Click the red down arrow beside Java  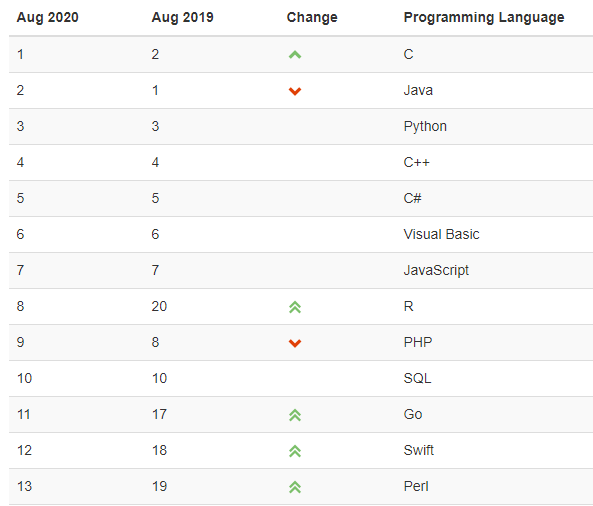295,91
